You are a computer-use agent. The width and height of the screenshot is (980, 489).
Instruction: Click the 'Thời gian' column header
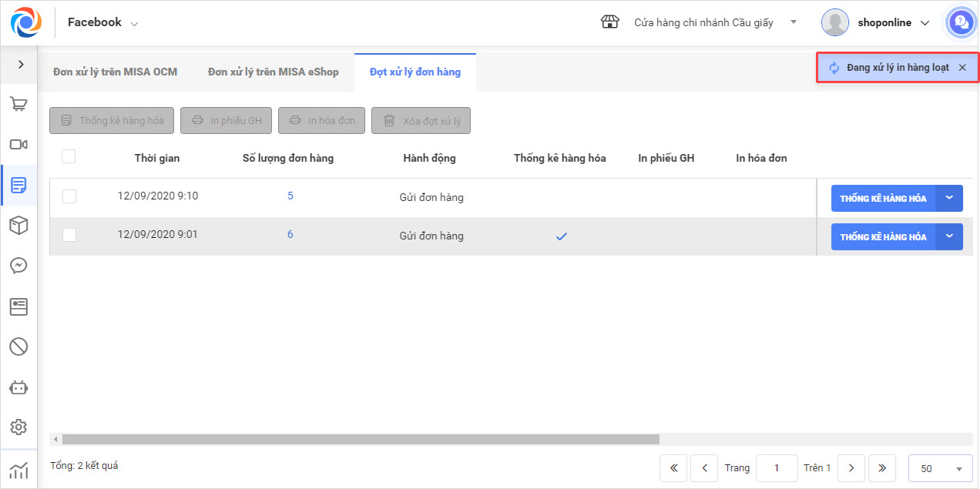(x=157, y=158)
